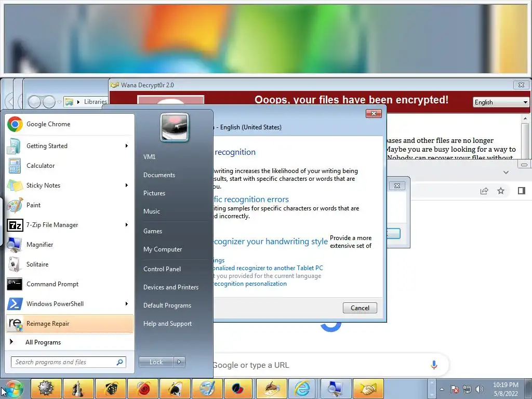This screenshot has width=532, height=399.
Task: Open Getting Started in the Start menu
Action: click(x=70, y=146)
